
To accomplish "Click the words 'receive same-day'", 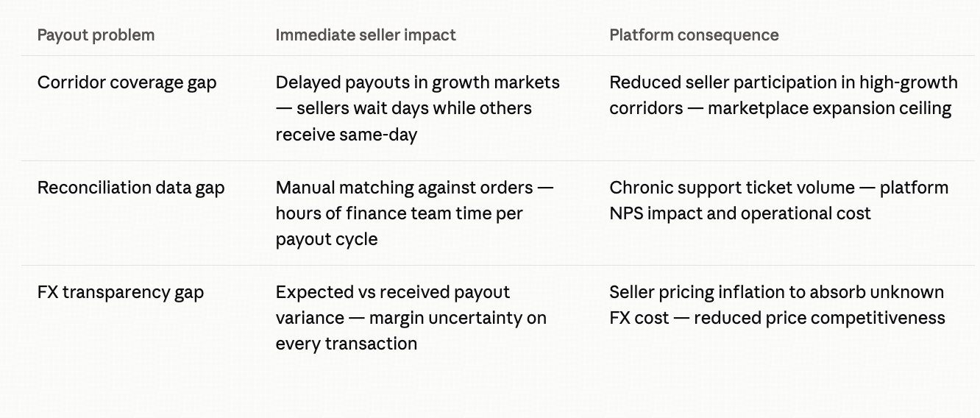I will click(347, 135).
